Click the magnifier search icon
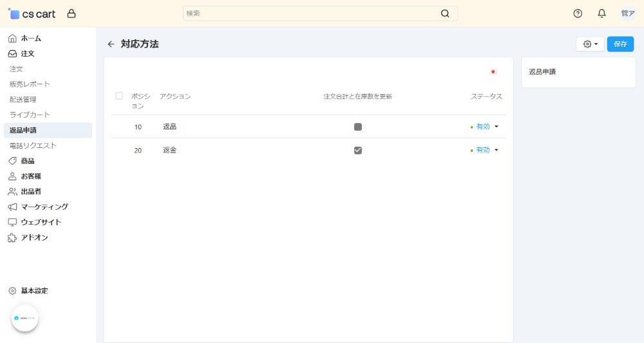644x343 pixels. click(x=445, y=14)
